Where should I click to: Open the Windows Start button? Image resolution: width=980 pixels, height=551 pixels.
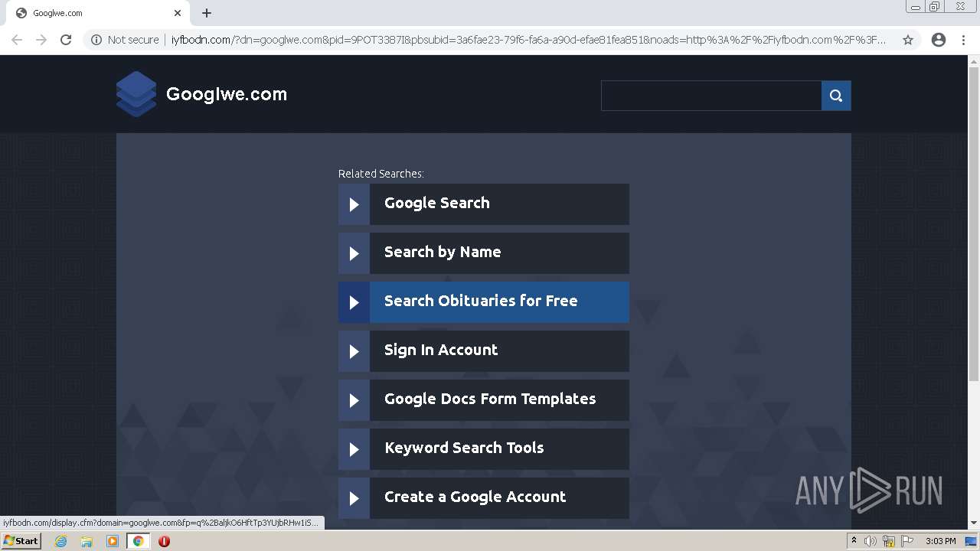point(21,541)
